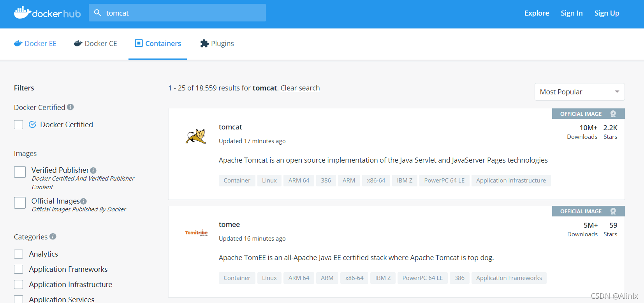Click the Containers tab square icon
644x303 pixels.
point(139,43)
